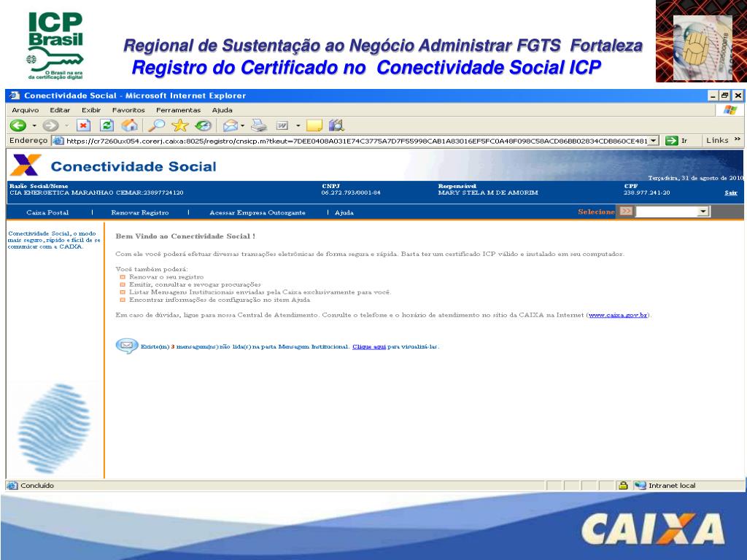Click the Intranet local zone icon
747x560 pixels.
click(640, 486)
